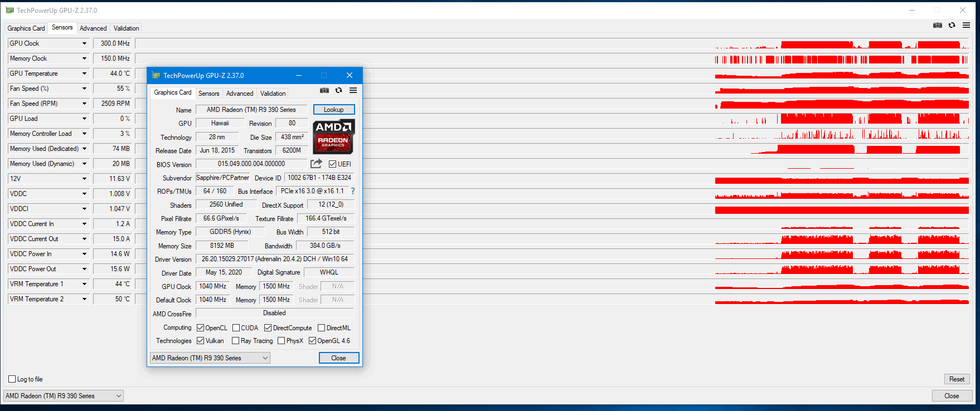Open Memory Used (Dedicated) sensor dropdown

[85, 149]
